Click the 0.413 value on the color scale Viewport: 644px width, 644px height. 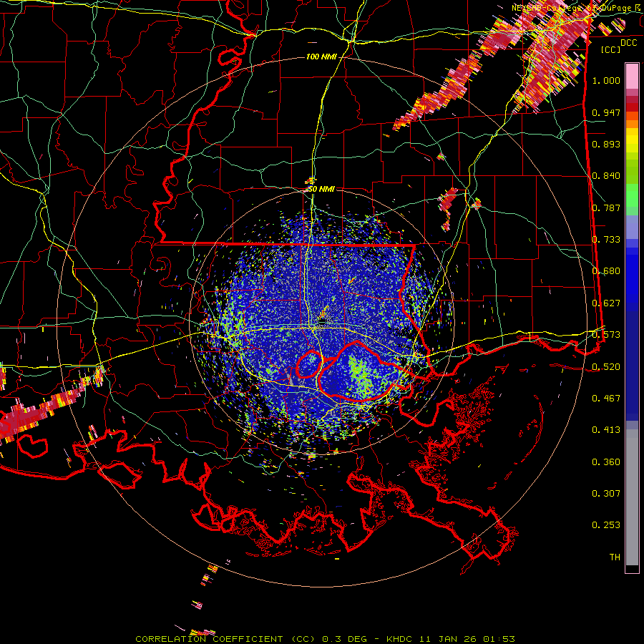(x=606, y=430)
